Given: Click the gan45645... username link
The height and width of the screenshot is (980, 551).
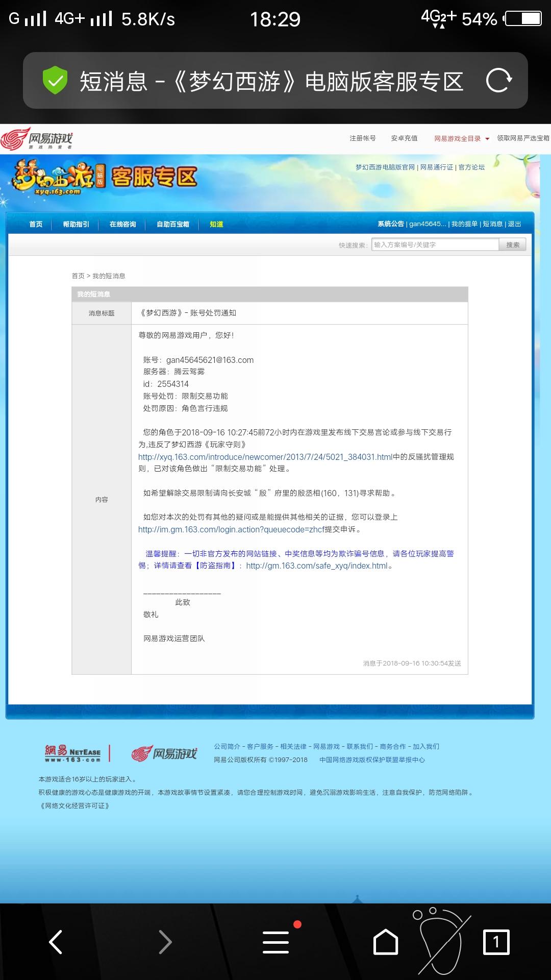Looking at the screenshot, I should tap(428, 224).
